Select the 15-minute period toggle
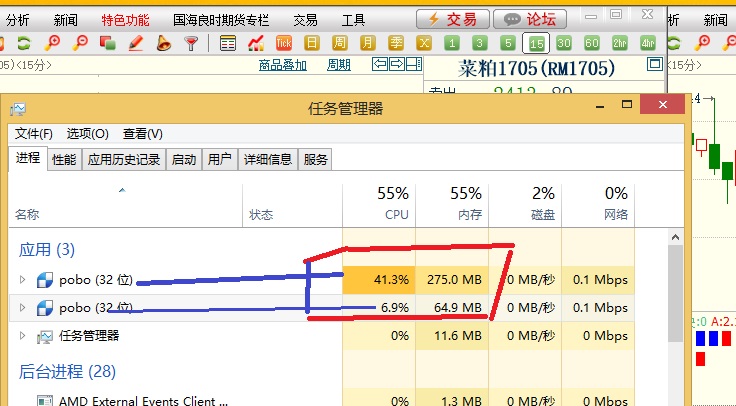This screenshot has height=406, width=736. click(x=537, y=43)
